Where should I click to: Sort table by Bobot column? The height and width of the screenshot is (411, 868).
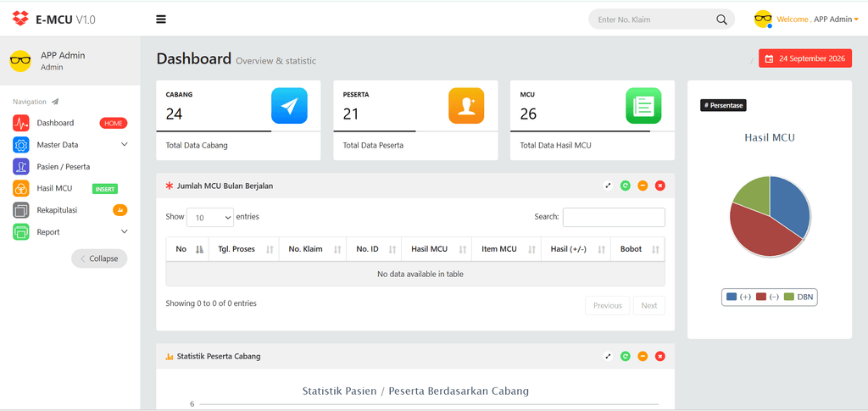coord(637,249)
